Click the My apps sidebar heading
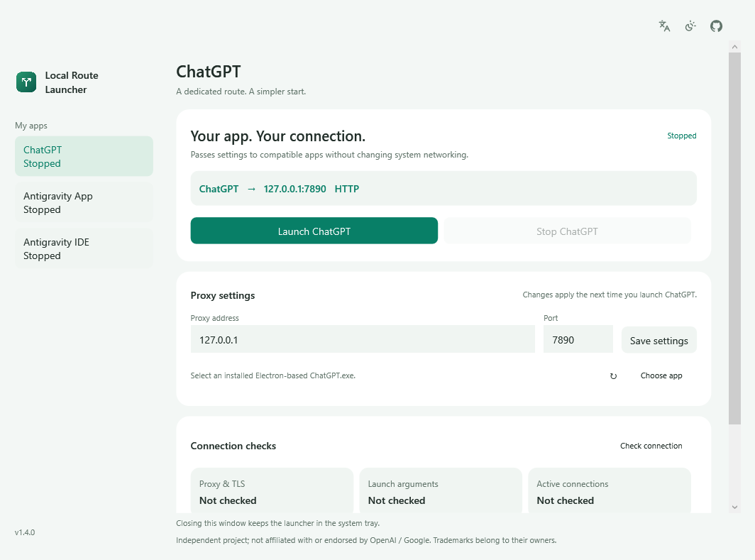Viewport: 755px width, 560px height. click(31, 126)
